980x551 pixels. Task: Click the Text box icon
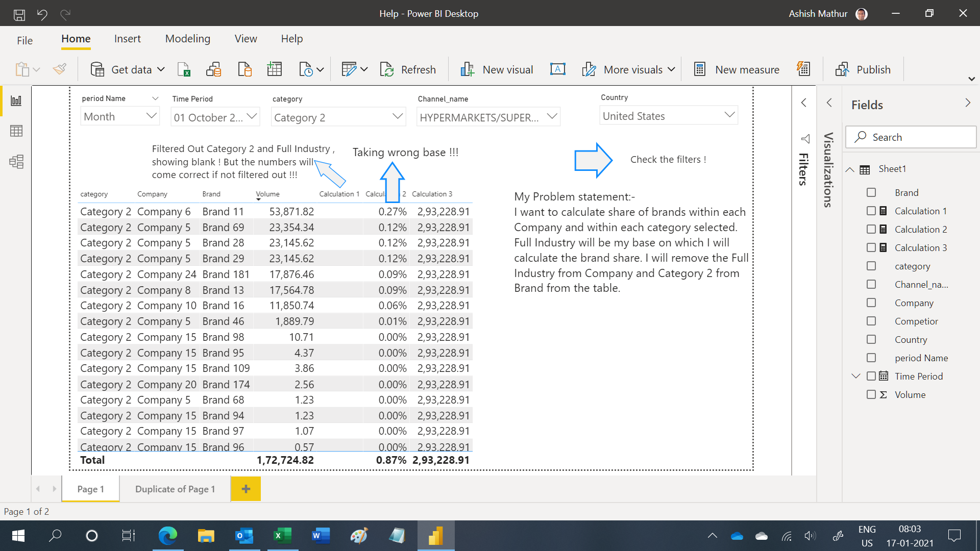[x=558, y=69]
